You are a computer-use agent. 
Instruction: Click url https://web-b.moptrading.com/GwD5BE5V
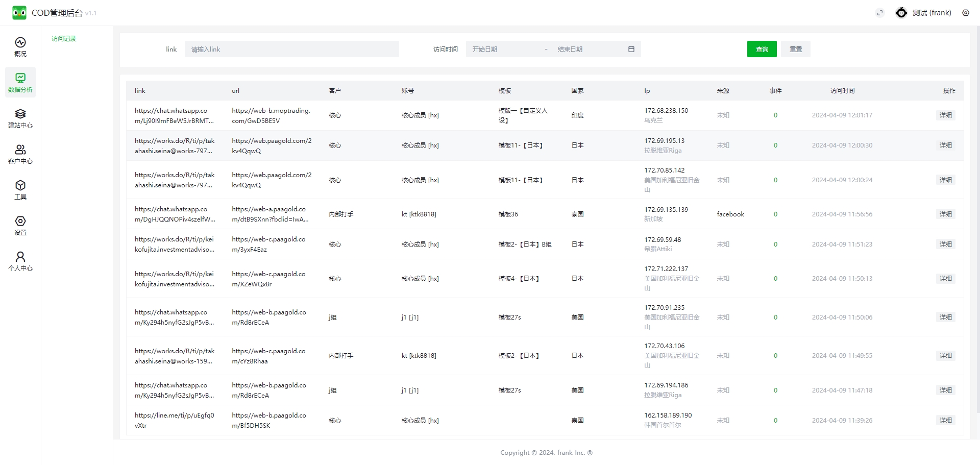tap(271, 115)
